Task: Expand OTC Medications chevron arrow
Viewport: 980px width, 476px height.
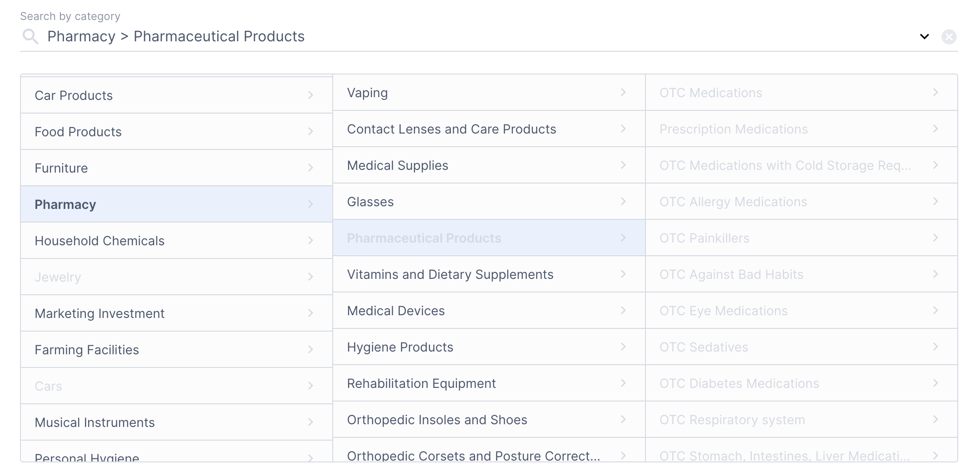Action: tap(935, 92)
